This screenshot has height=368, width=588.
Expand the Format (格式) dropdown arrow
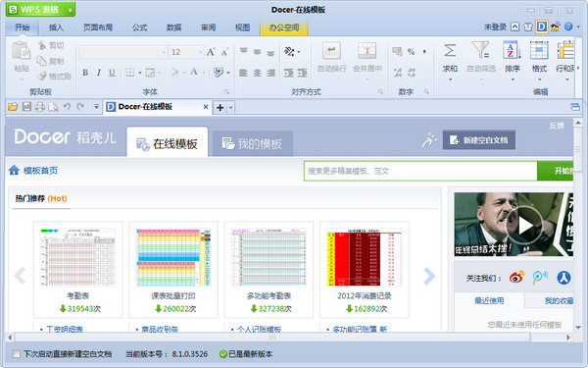539,79
